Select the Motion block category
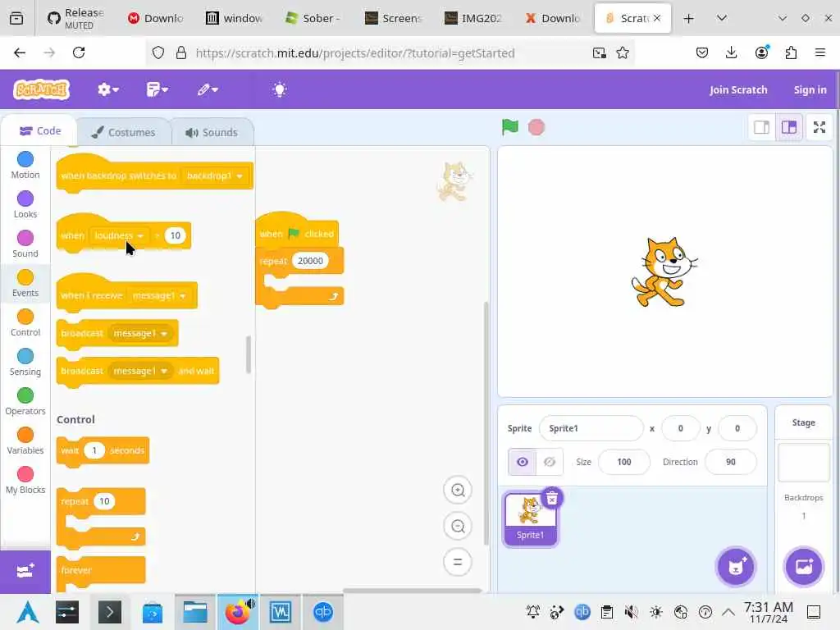The height and width of the screenshot is (630, 840). click(x=25, y=165)
